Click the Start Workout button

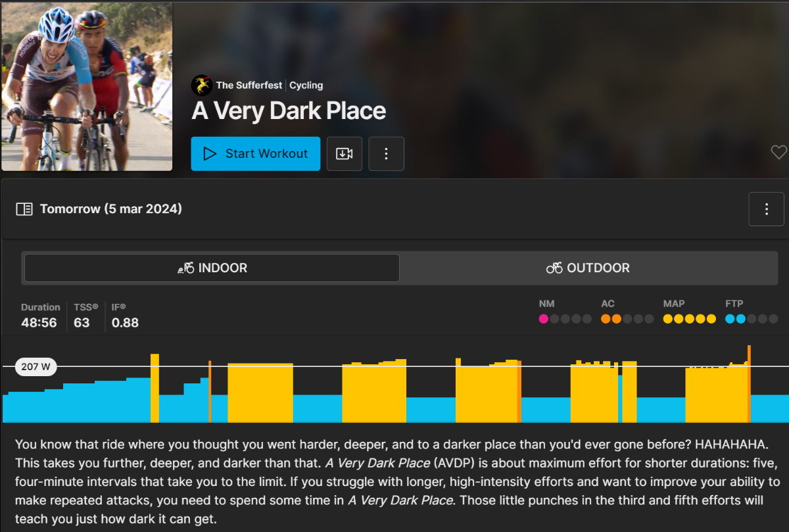[256, 154]
